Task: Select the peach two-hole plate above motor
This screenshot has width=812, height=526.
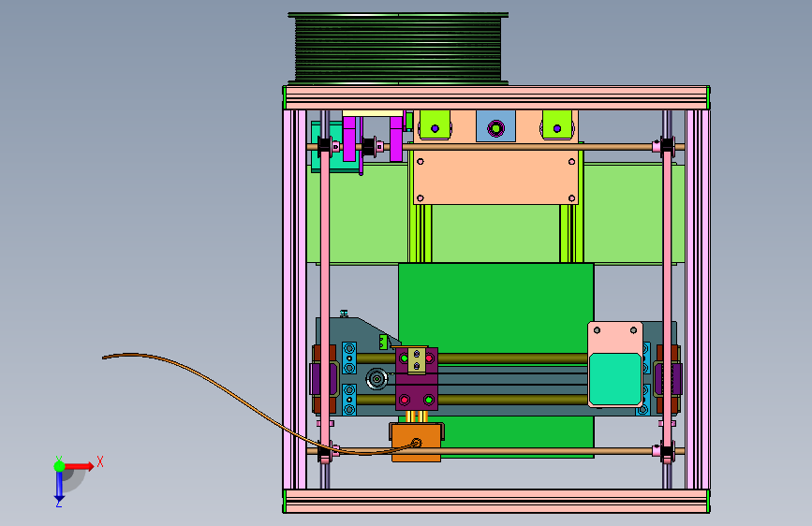Action: (x=615, y=338)
